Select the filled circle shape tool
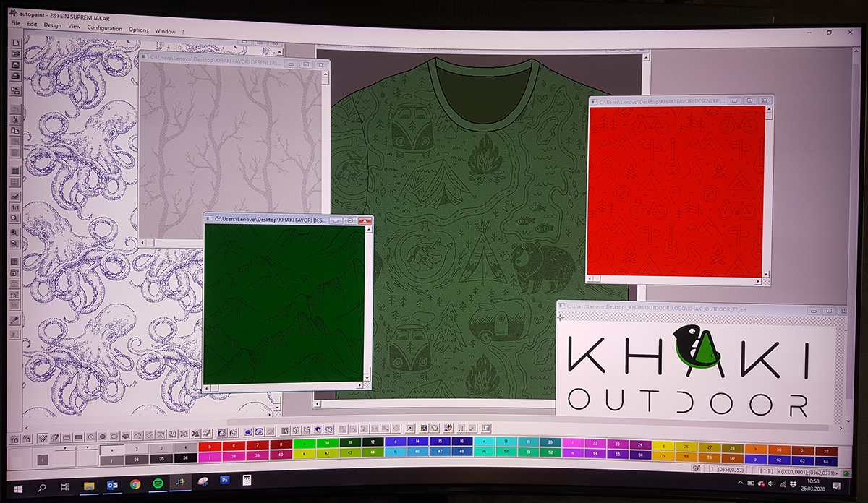The image size is (868, 503). (x=103, y=437)
